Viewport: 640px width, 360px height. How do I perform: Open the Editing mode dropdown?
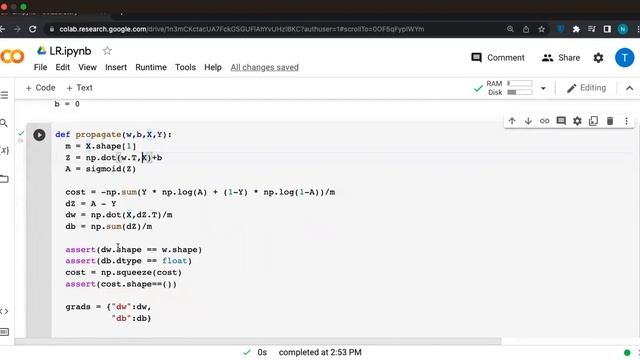[586, 88]
